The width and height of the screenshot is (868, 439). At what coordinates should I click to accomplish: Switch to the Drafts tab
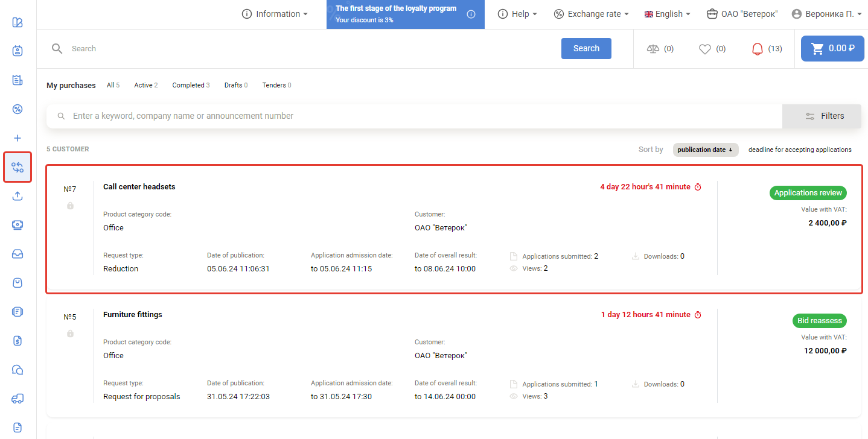(x=236, y=85)
